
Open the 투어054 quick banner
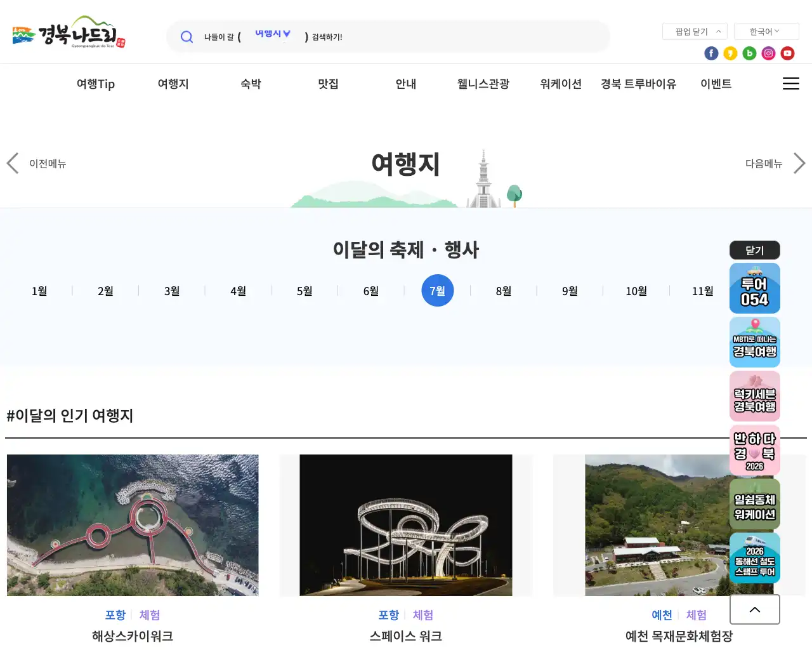755,288
